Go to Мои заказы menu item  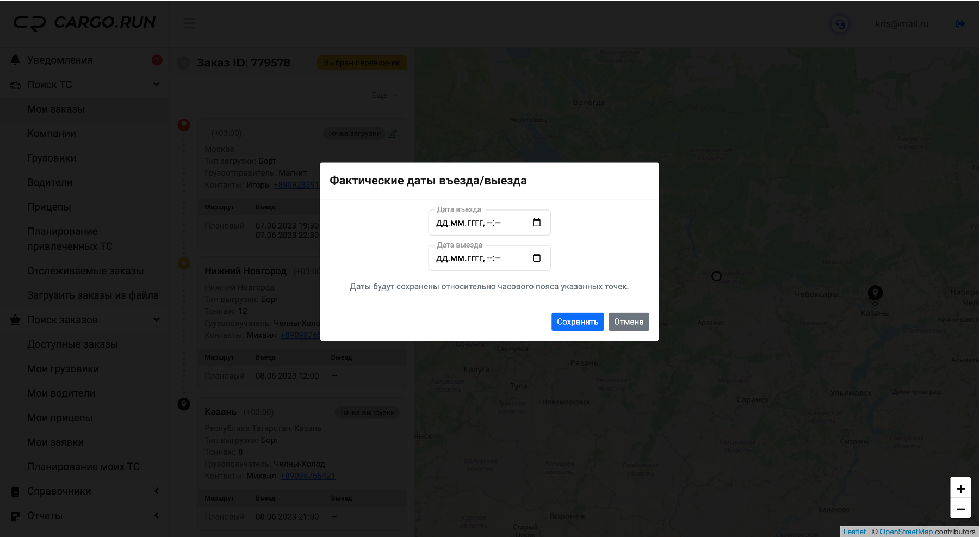click(56, 109)
